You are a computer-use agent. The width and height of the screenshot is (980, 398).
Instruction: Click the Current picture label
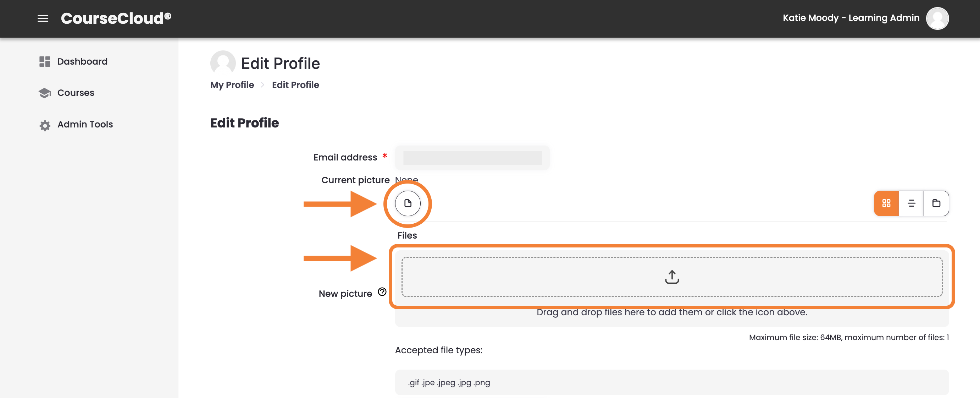pyautogui.click(x=355, y=180)
